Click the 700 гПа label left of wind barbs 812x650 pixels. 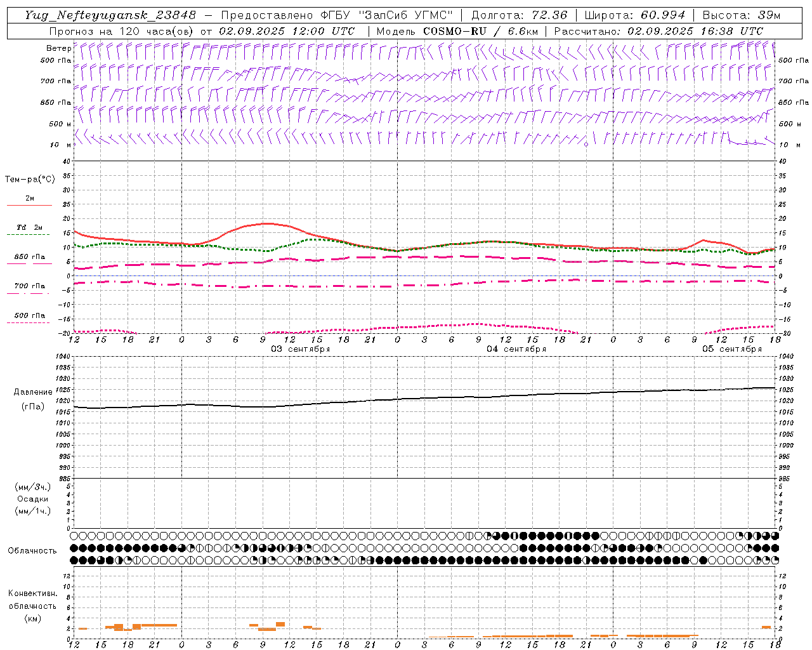[x=56, y=81]
